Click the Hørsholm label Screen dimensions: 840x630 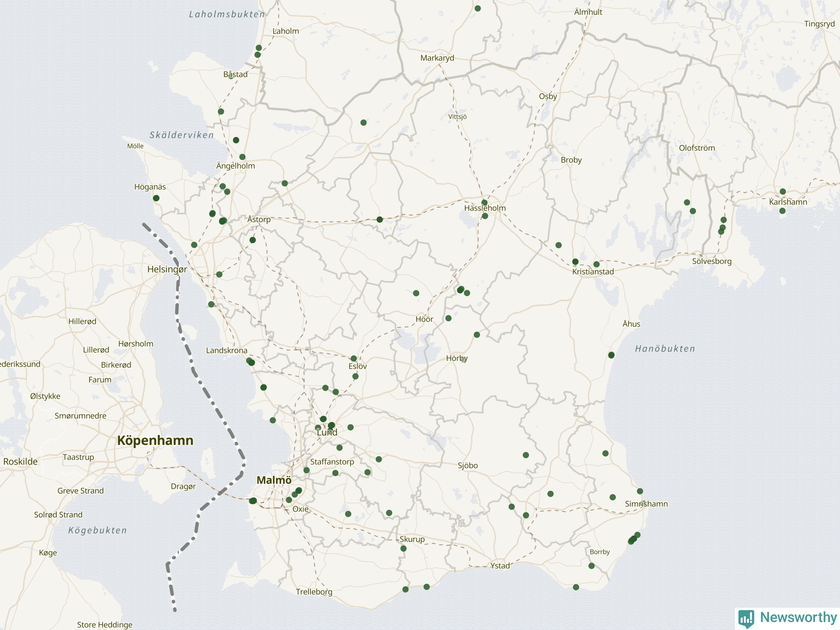[x=136, y=344]
